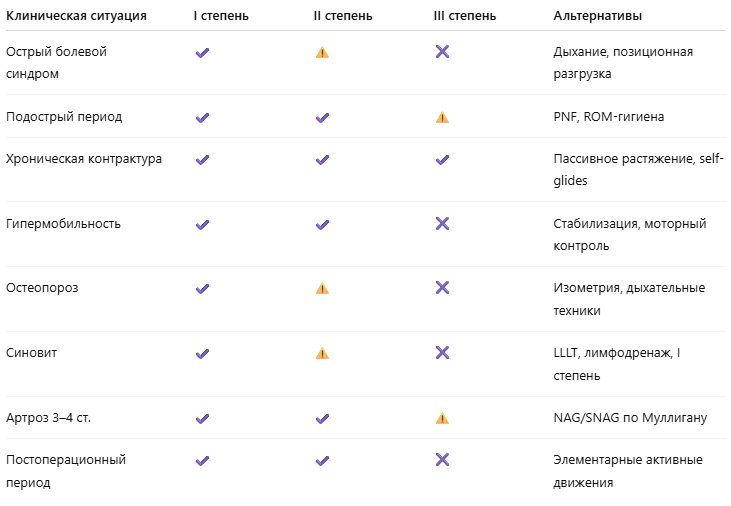Click the cross icon for Острый болевой синдром

(x=442, y=51)
